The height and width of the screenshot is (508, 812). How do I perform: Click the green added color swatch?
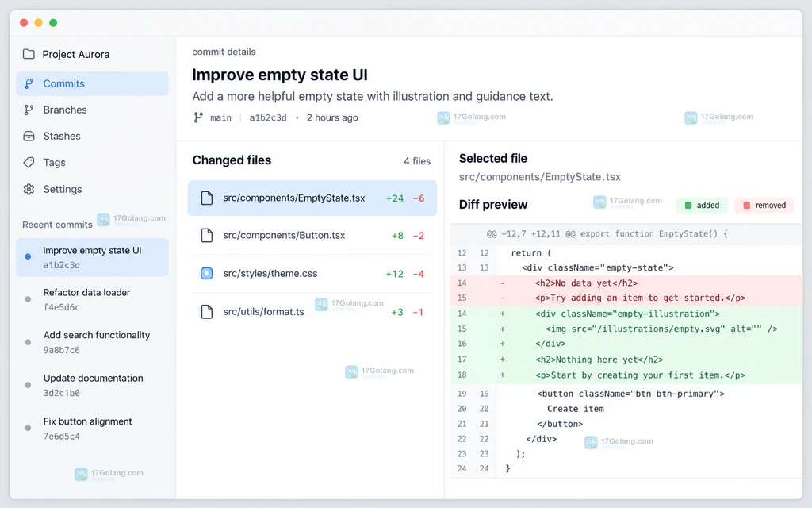click(688, 206)
